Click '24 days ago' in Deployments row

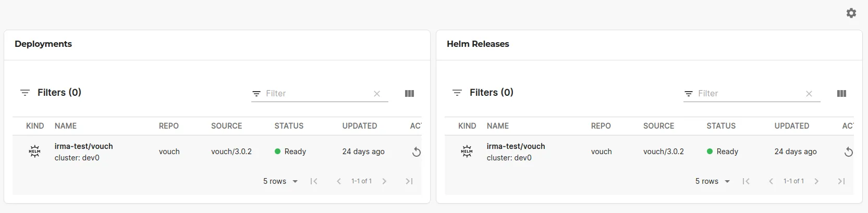363,152
